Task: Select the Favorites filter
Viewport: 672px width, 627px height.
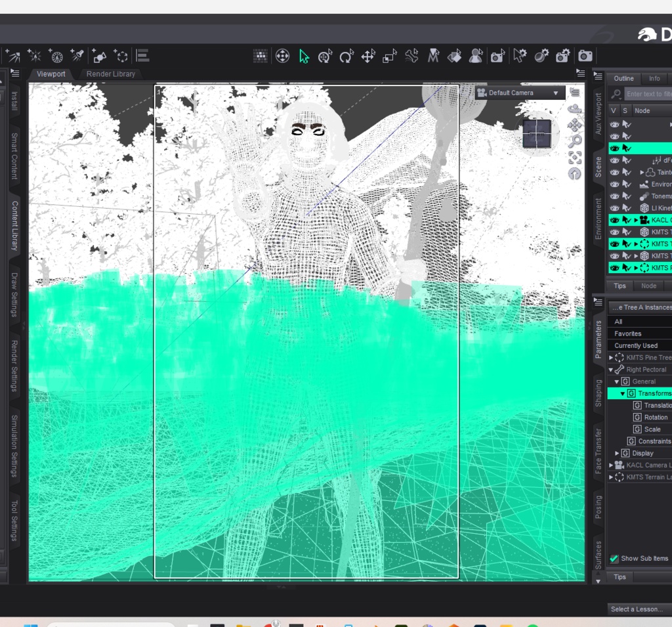Action: [x=640, y=334]
